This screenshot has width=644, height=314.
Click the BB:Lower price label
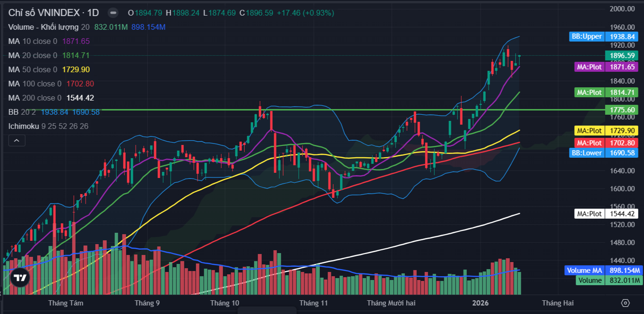(587, 153)
